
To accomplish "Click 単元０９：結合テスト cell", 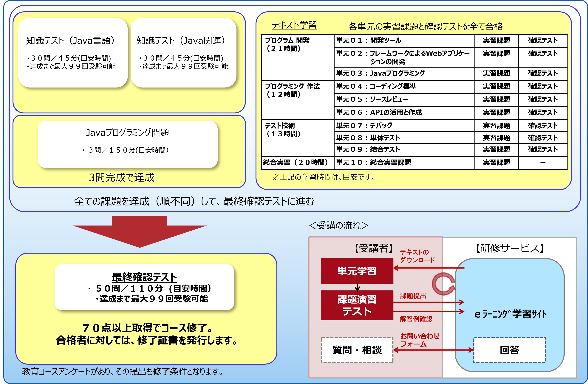I will 404,150.
